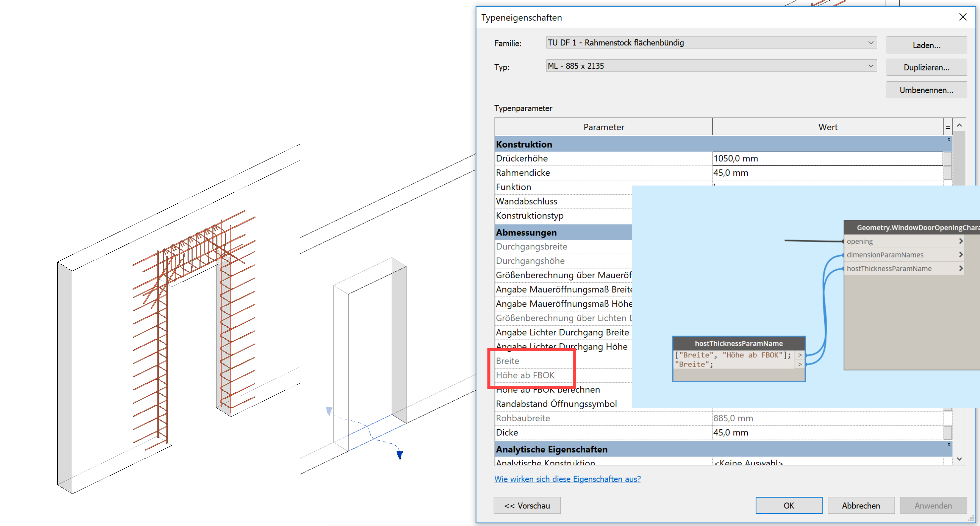This screenshot has width=980, height=526.
Task: Click the opening port arrow on Geometry node
Action: click(x=960, y=241)
